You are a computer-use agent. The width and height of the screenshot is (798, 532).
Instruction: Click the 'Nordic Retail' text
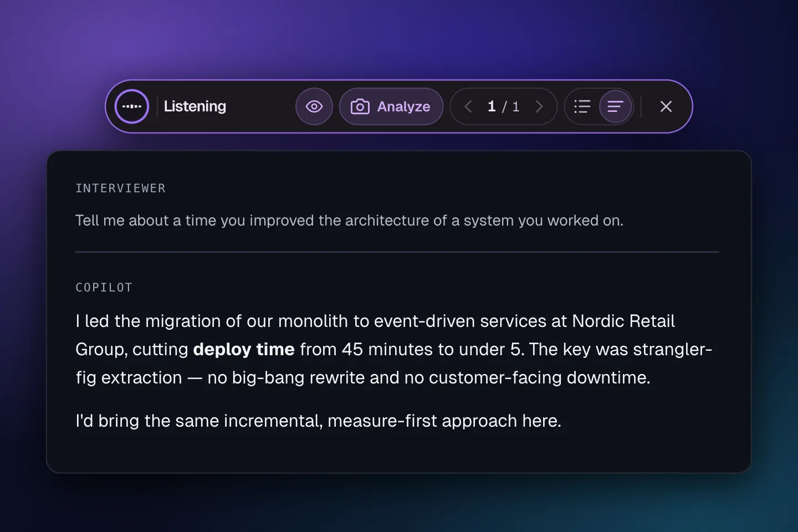pos(623,321)
